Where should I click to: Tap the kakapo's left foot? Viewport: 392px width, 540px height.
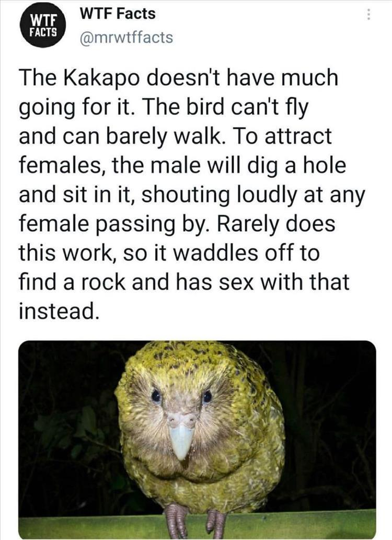176,521
